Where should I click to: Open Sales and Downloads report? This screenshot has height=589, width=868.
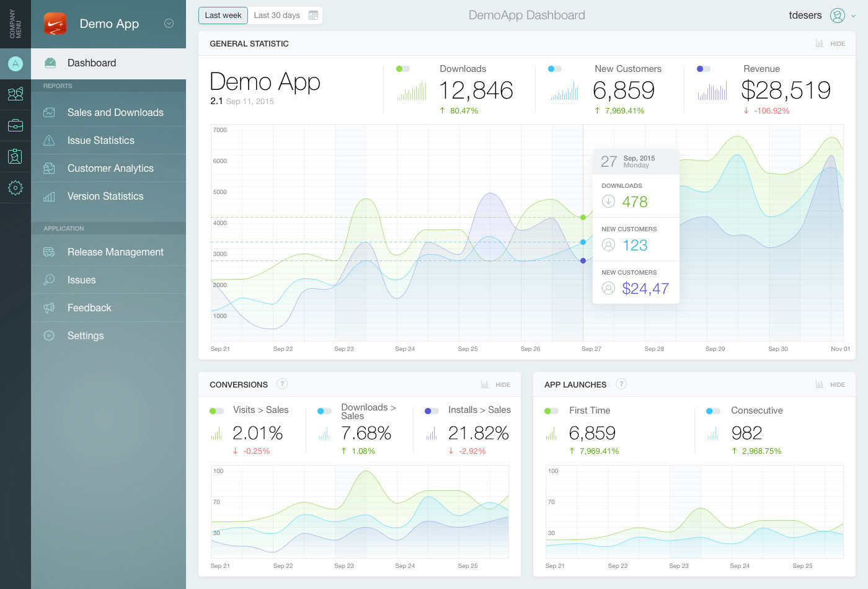tap(115, 112)
